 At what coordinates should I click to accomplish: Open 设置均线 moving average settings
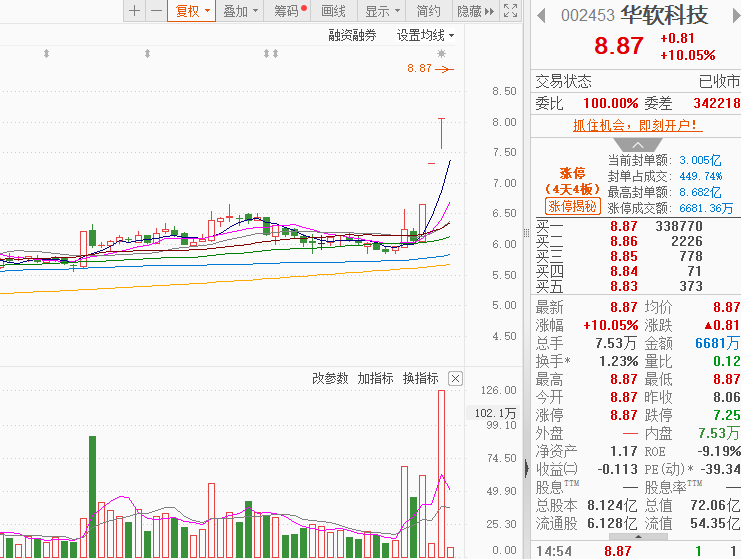pyautogui.click(x=425, y=35)
